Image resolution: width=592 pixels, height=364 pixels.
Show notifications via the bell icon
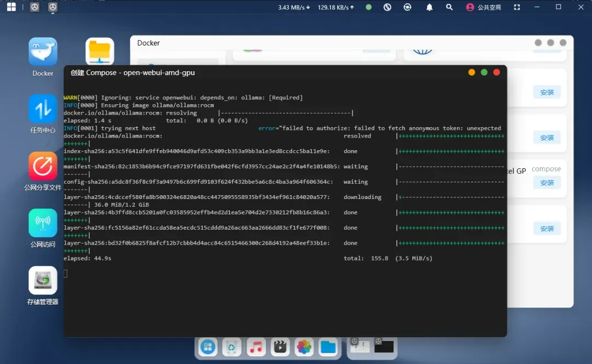(429, 7)
